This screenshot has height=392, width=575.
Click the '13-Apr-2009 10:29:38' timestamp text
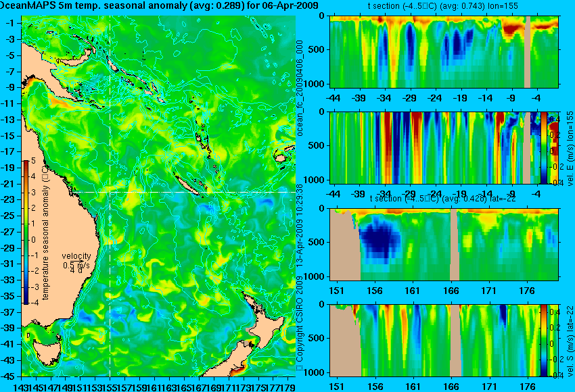pyautogui.click(x=300, y=225)
